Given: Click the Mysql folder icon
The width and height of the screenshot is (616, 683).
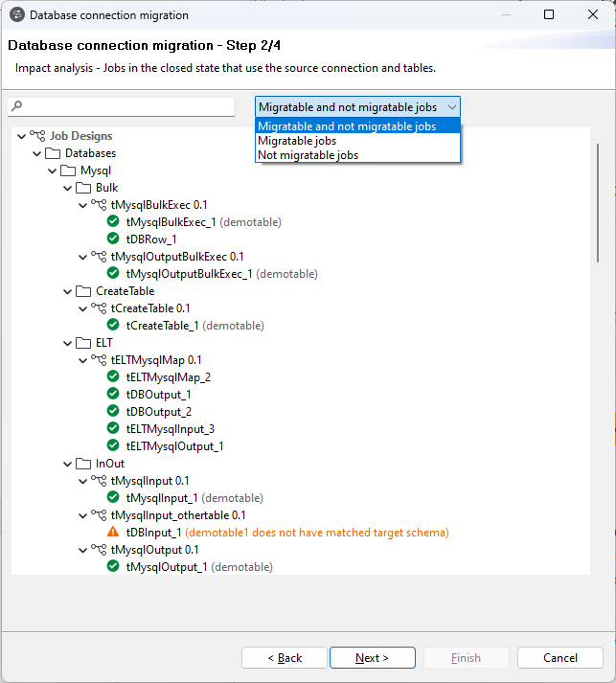Looking at the screenshot, I should pos(68,171).
